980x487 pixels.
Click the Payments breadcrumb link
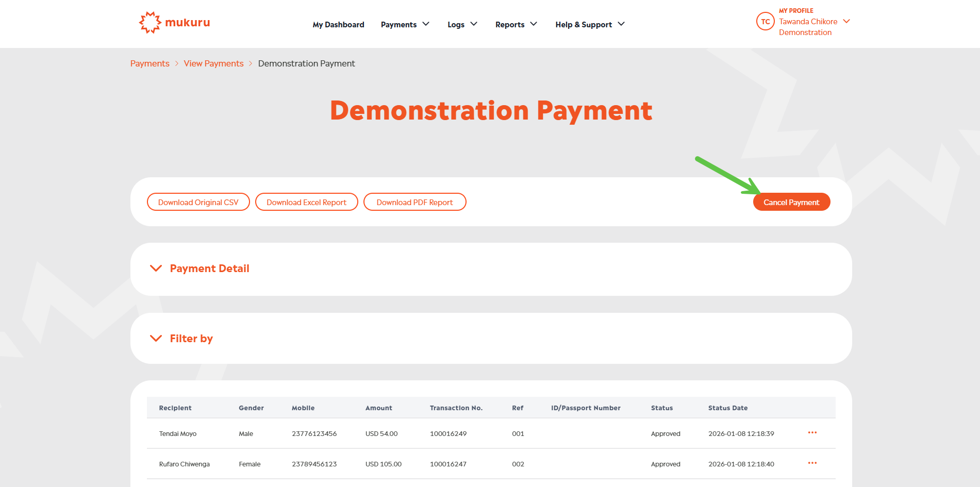point(150,63)
